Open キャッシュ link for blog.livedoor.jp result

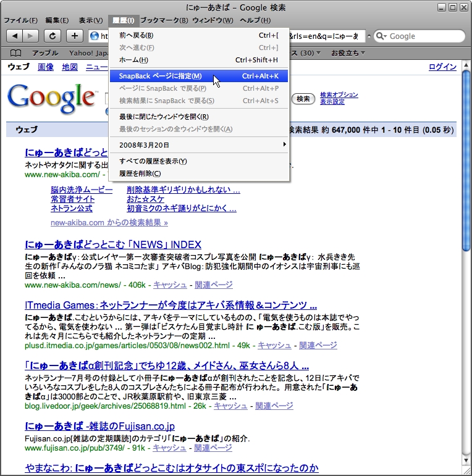(230, 406)
